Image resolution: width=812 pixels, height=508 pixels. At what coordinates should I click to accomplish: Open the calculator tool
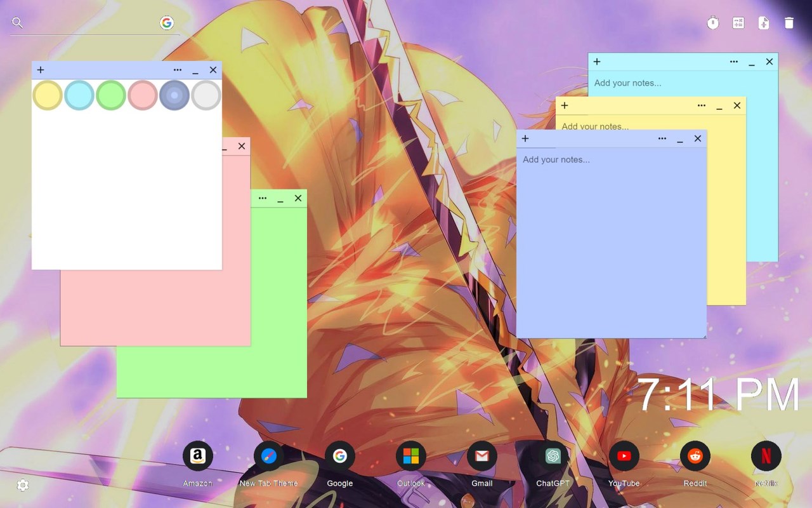click(738, 23)
